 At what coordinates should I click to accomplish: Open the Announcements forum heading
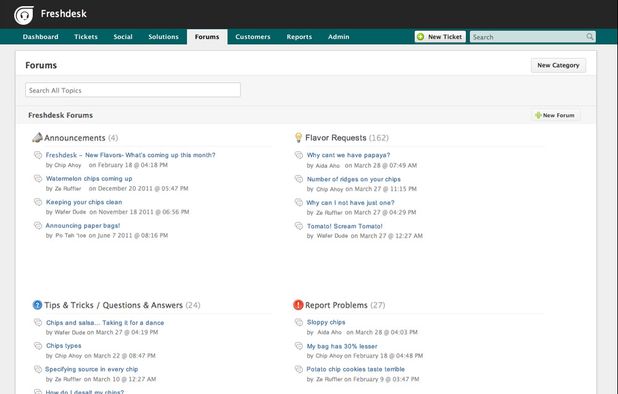(74, 138)
